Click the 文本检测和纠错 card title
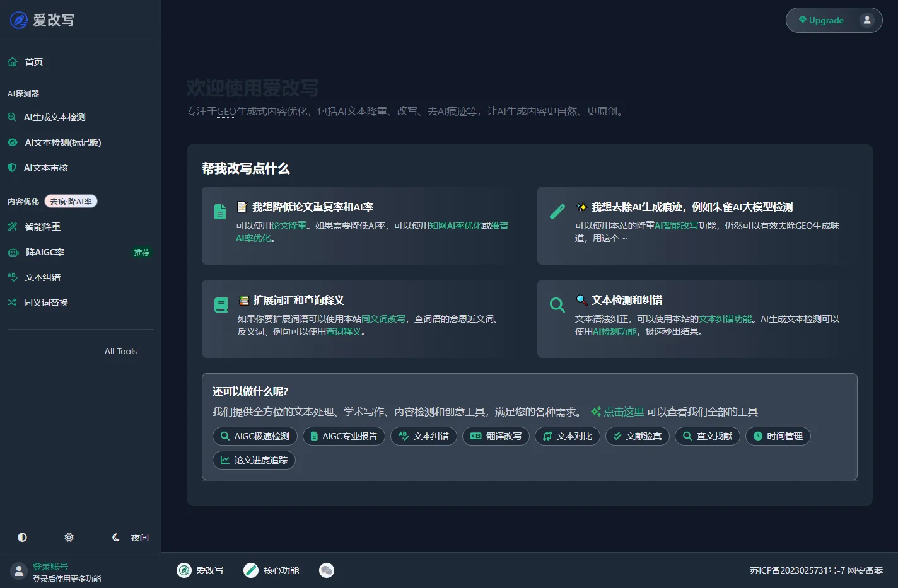 619,300
